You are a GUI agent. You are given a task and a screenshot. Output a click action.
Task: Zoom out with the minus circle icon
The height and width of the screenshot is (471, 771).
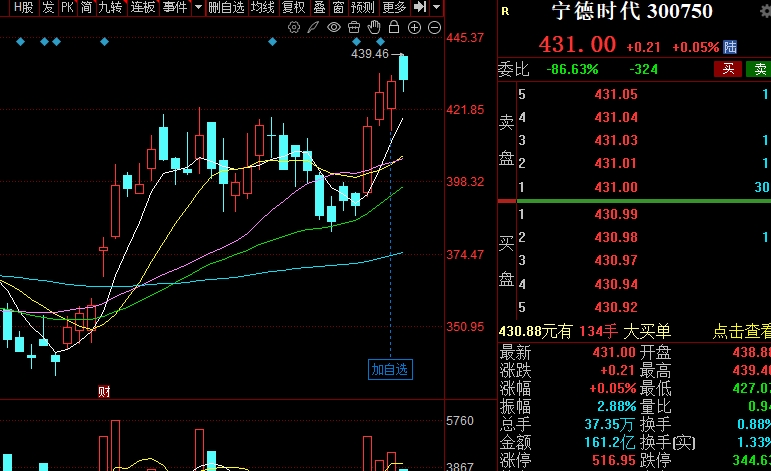[x=435, y=28]
